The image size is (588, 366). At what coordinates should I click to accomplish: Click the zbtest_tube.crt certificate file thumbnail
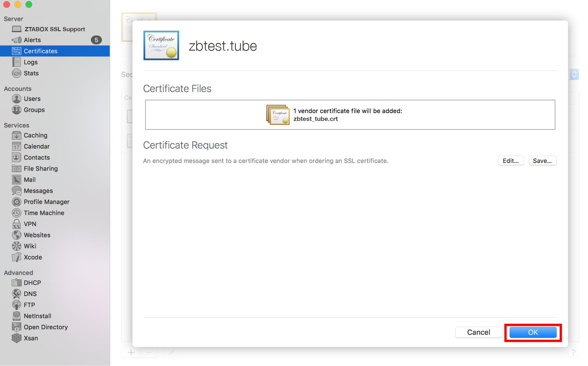278,115
